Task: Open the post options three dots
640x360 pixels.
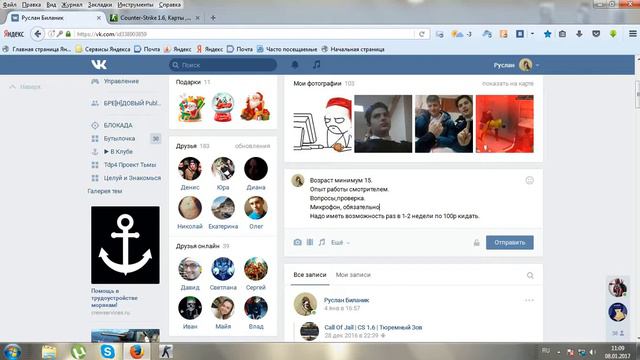Action: (529, 300)
